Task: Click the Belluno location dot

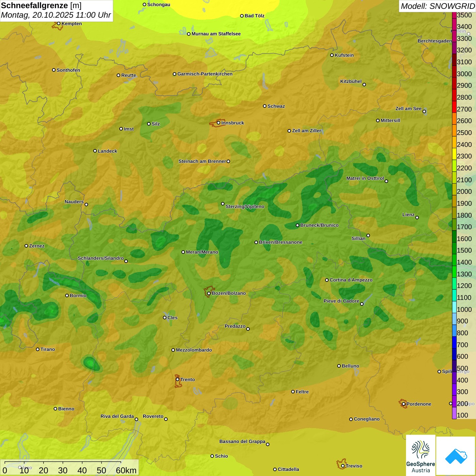Action: [x=339, y=366]
